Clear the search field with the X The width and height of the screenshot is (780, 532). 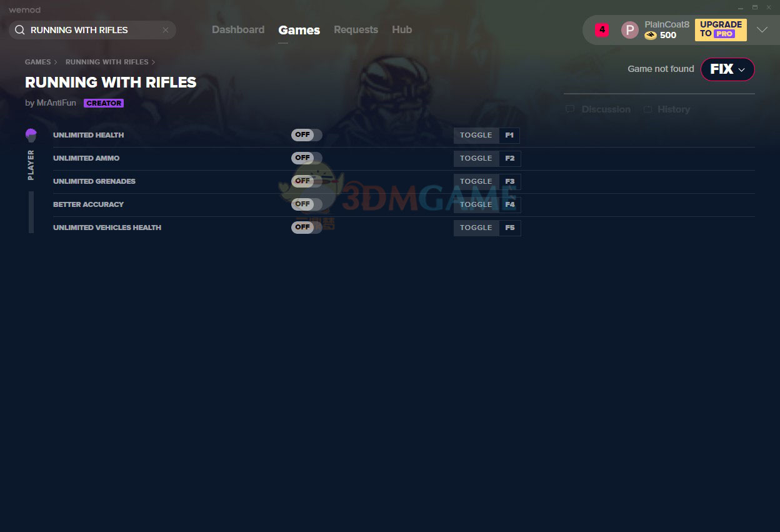pyautogui.click(x=165, y=29)
